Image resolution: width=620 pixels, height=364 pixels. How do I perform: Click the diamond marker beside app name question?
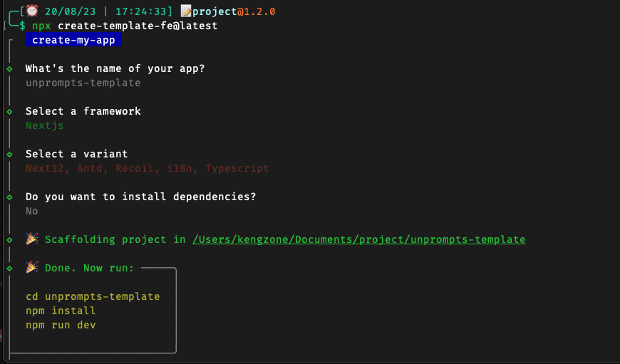(9, 69)
